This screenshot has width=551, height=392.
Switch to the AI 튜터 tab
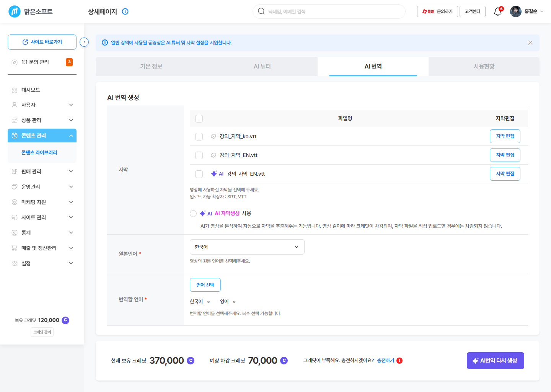pos(262,67)
